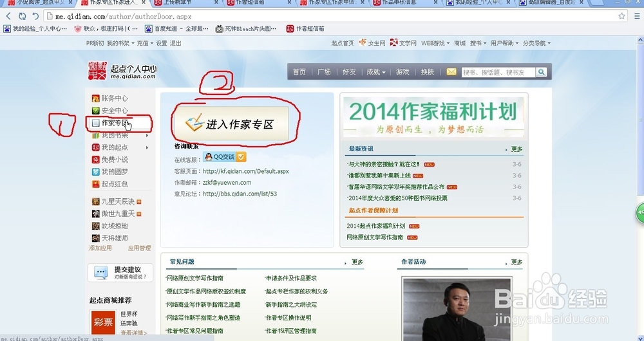
Task: Go to 起点首页 link
Action: pyautogui.click(x=343, y=43)
